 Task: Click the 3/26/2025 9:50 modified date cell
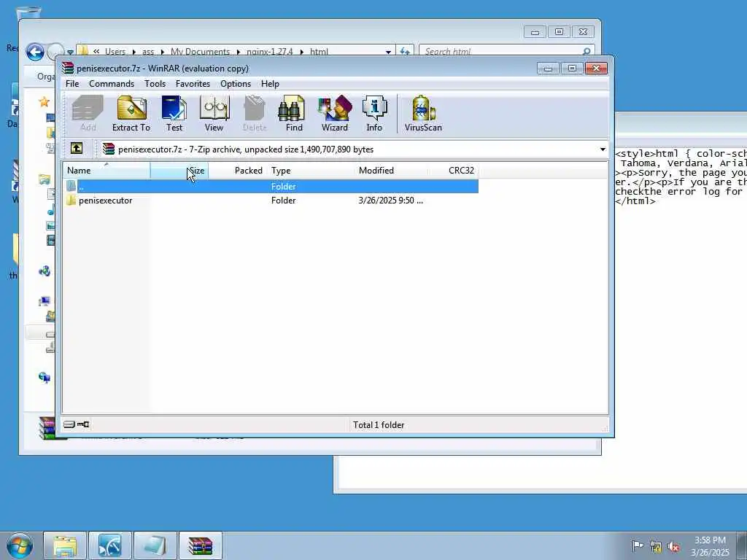[x=390, y=201]
